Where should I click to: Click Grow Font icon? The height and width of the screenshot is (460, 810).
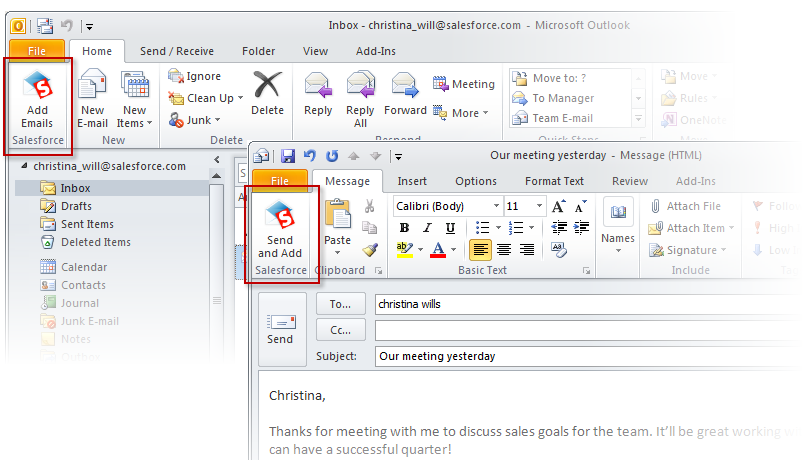pos(558,206)
